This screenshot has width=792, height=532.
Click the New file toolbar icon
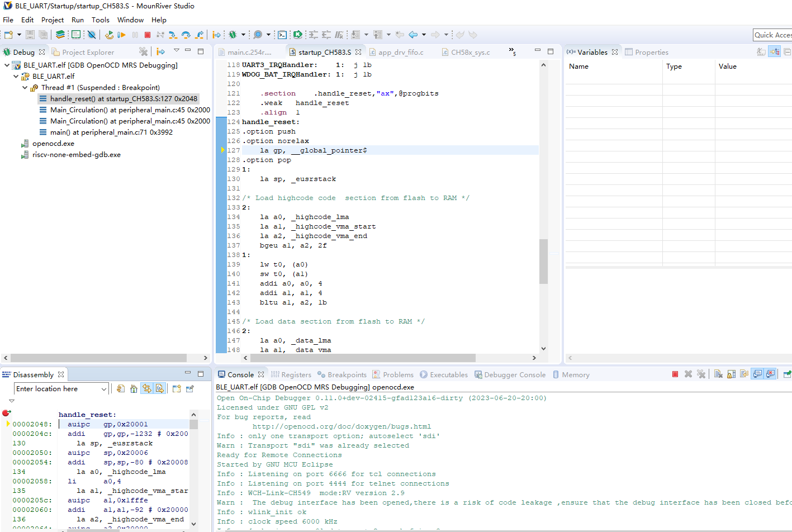coord(8,35)
